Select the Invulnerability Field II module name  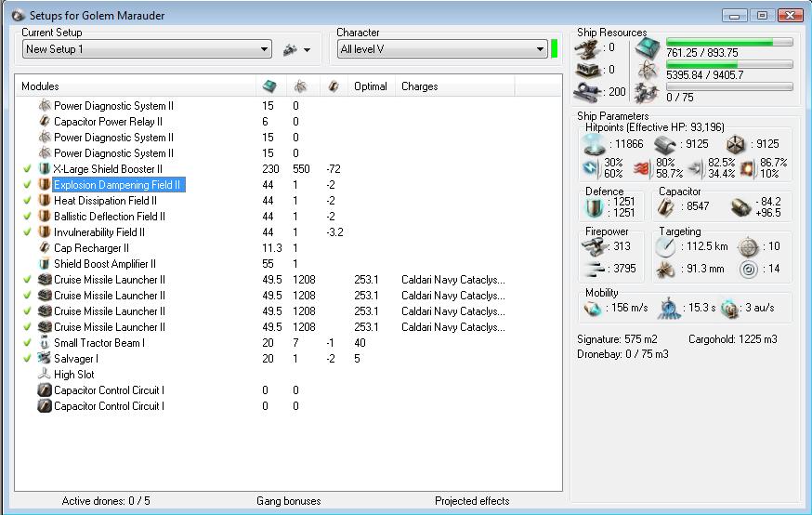coord(98,232)
